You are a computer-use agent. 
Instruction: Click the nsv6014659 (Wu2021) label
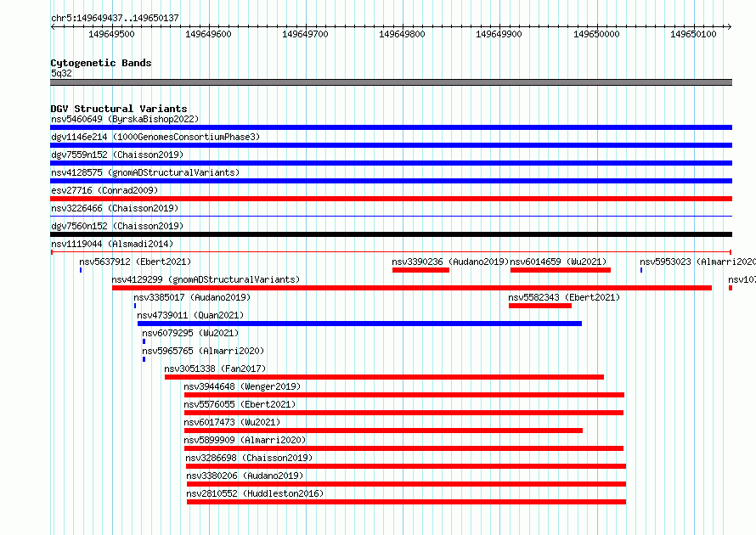point(558,262)
